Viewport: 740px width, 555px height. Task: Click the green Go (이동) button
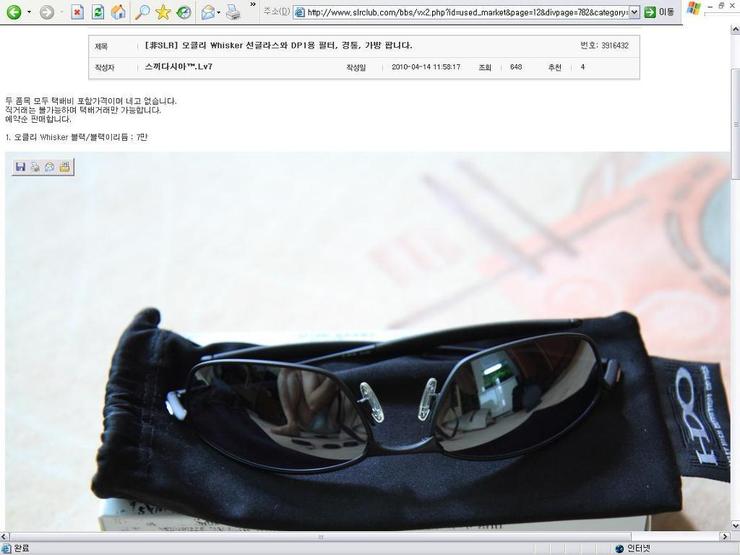659,12
